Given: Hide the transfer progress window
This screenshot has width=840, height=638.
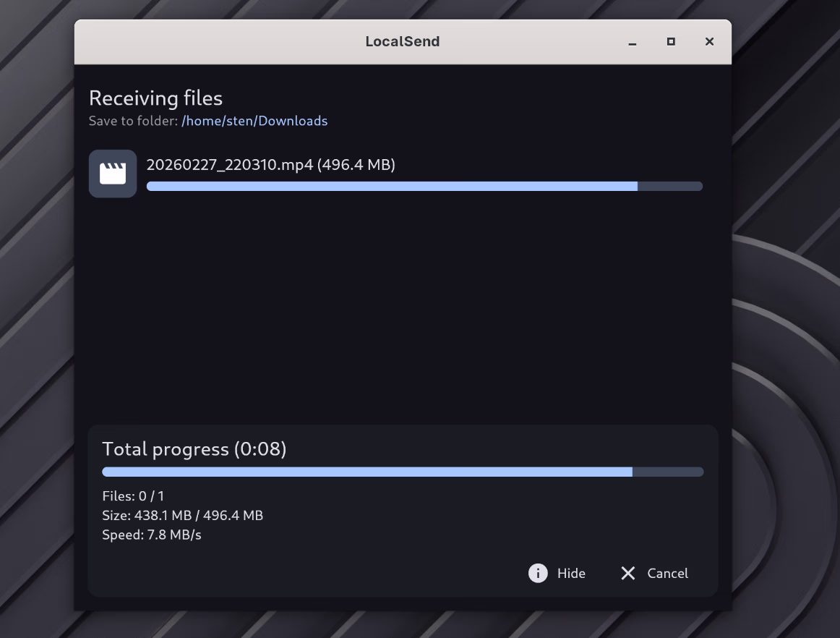Looking at the screenshot, I should [x=570, y=573].
